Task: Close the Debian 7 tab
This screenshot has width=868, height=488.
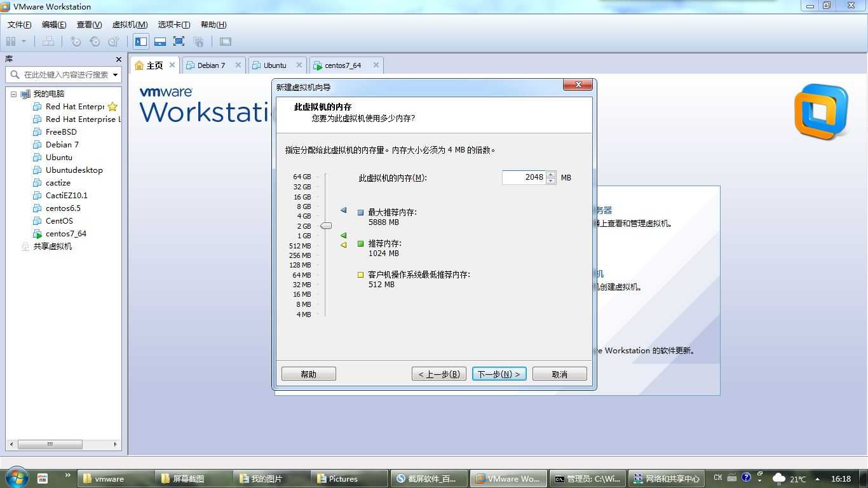Action: pyautogui.click(x=238, y=65)
